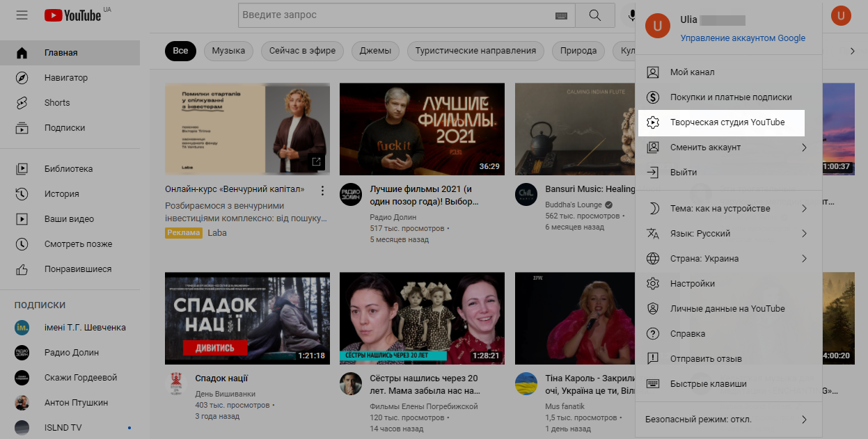Select the Музыка filter chip
The height and width of the screenshot is (439, 868).
[x=228, y=51]
